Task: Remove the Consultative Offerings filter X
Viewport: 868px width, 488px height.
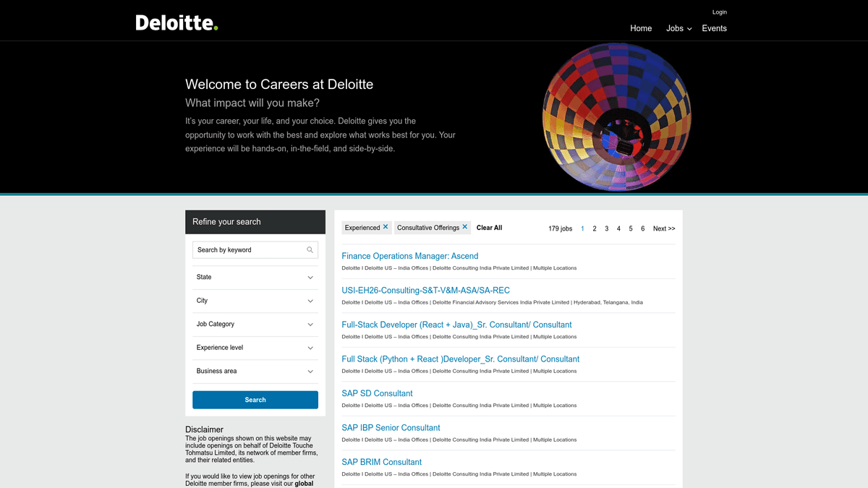Action: coord(465,227)
